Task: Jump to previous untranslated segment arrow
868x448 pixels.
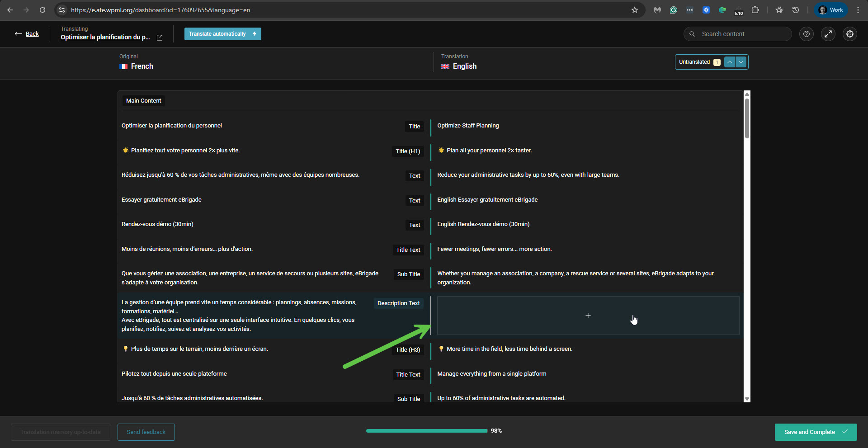Action: coord(730,62)
